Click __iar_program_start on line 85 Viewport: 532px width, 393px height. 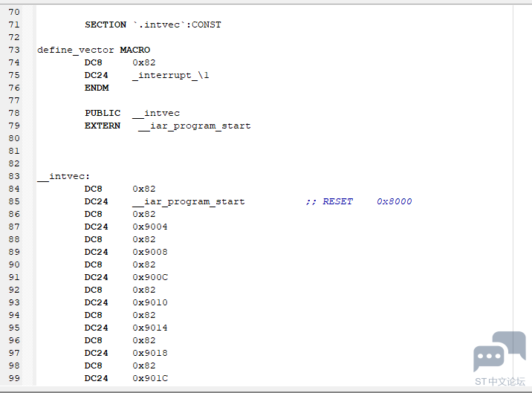coord(189,202)
